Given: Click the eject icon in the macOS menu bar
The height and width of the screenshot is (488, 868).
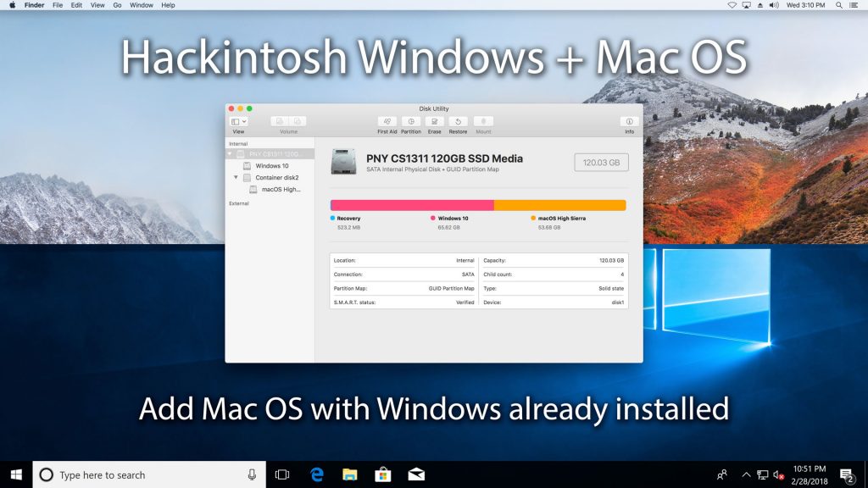Looking at the screenshot, I should pos(760,5).
